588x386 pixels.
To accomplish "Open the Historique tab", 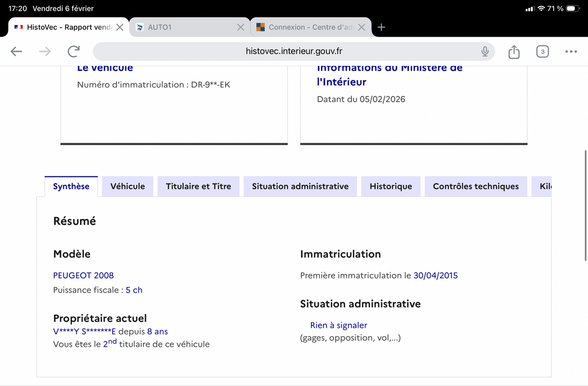I will click(x=391, y=186).
